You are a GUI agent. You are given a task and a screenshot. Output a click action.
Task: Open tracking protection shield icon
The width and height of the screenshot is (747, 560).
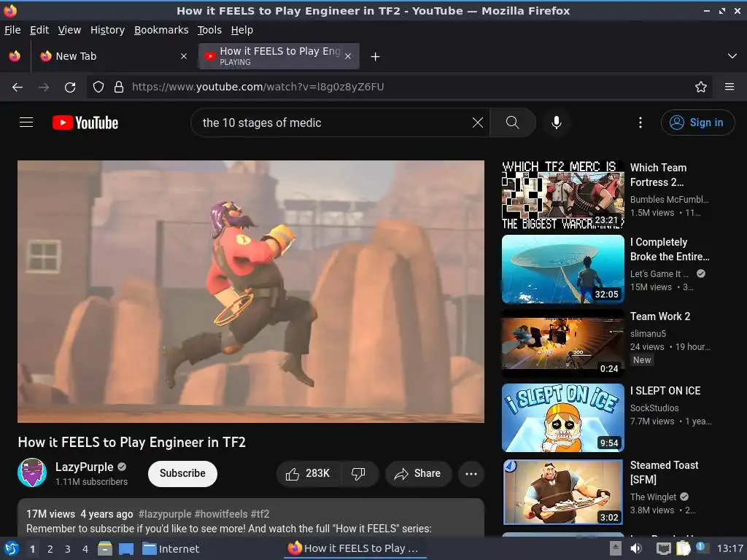(x=98, y=87)
